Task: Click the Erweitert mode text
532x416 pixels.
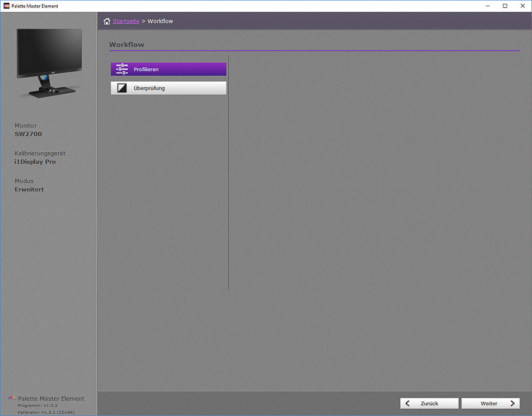Action: [29, 189]
